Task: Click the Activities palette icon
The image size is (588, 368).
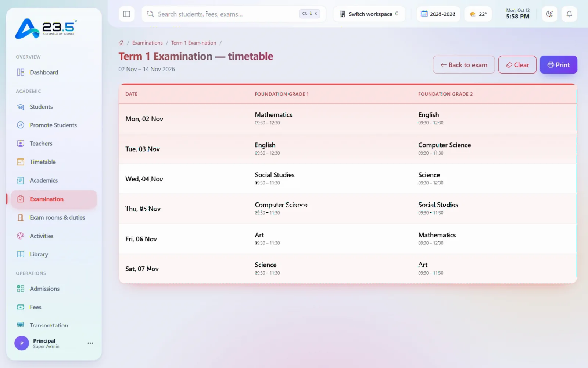Action: click(x=21, y=236)
